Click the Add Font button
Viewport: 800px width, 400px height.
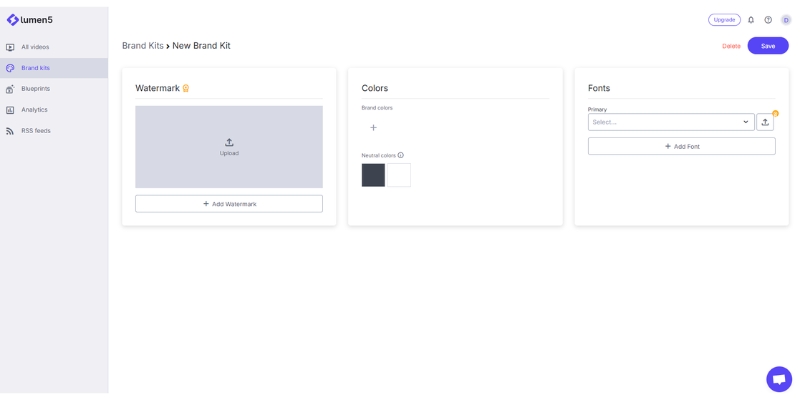682,146
